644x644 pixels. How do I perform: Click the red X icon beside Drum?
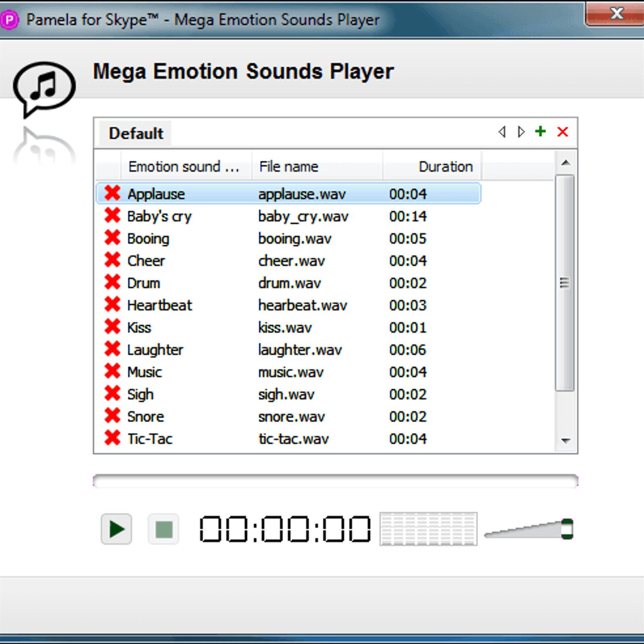(x=112, y=282)
